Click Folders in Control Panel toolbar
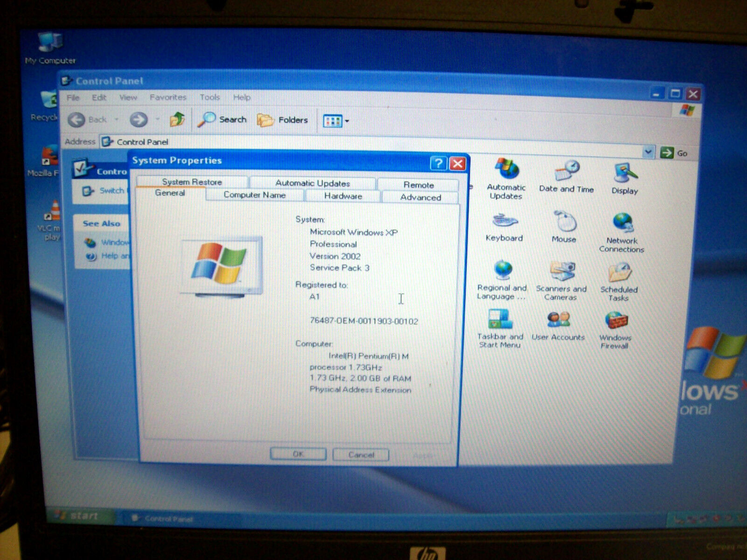747x560 pixels. point(282,120)
